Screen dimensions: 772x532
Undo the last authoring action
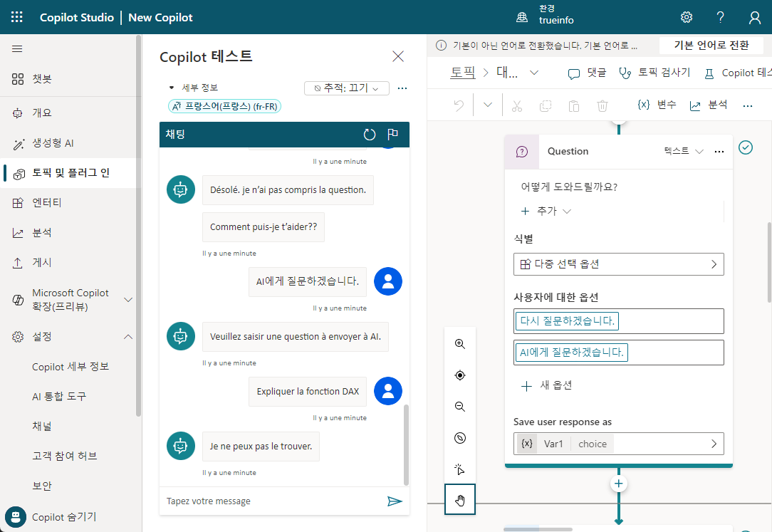(459, 105)
